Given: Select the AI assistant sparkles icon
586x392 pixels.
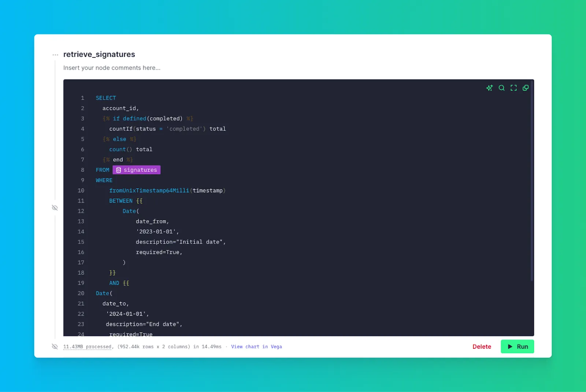Looking at the screenshot, I should pos(489,88).
